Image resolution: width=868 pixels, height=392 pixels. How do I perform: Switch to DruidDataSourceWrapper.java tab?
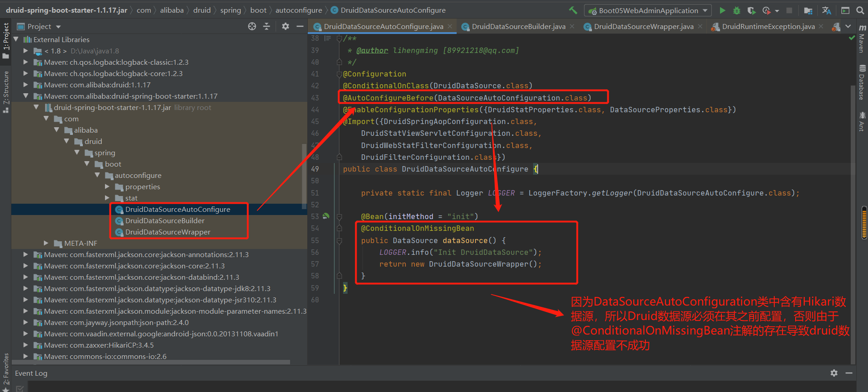pos(643,27)
